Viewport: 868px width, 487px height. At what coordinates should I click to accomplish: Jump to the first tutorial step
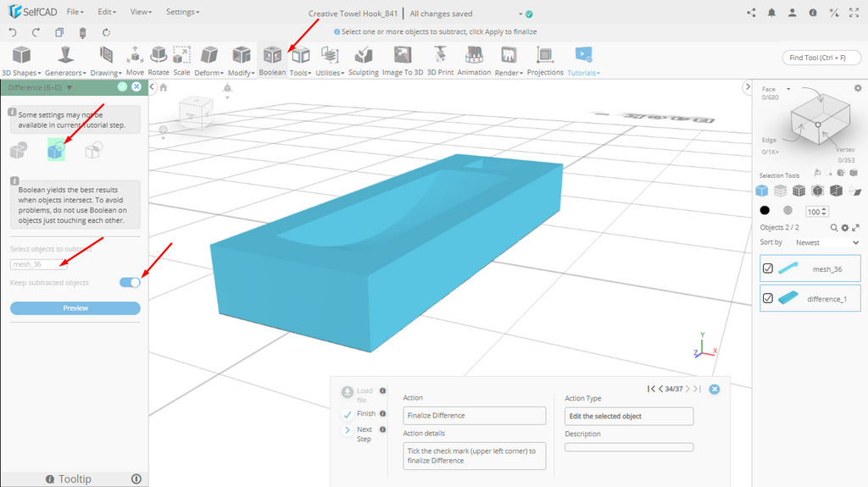[x=651, y=389]
